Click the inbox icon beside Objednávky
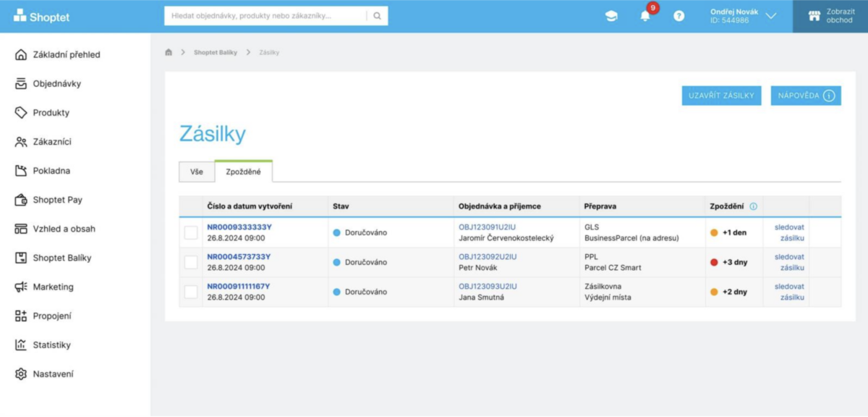The height and width of the screenshot is (417, 868). pyautogui.click(x=21, y=83)
